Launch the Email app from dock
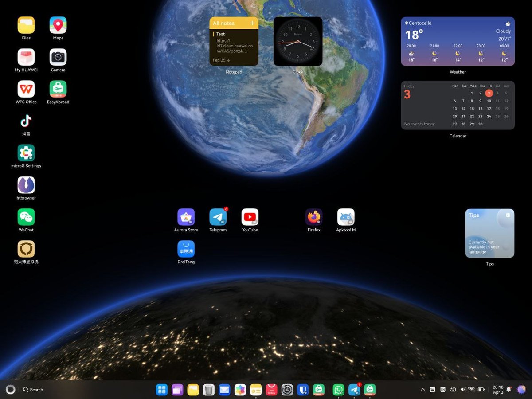The image size is (532, 399). point(224,390)
